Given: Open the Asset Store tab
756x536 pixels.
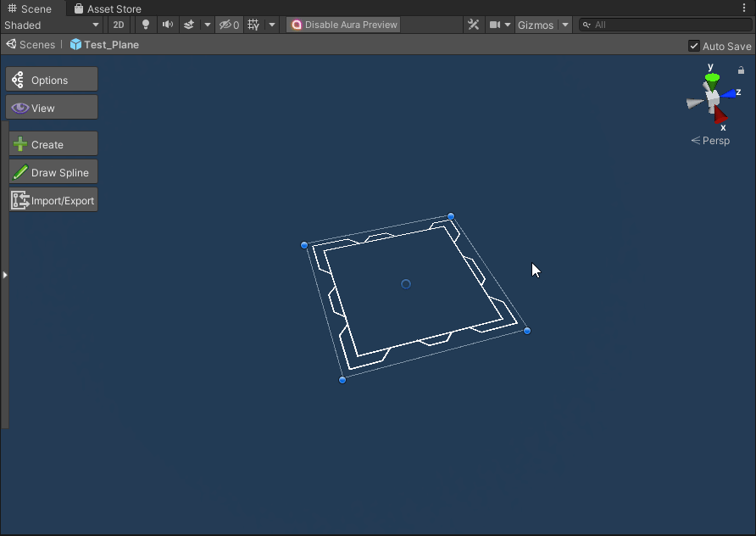Looking at the screenshot, I should [x=108, y=8].
